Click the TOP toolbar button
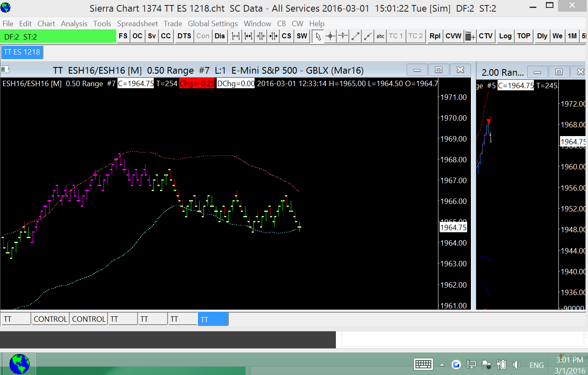Screen dimensions: 588x375 click(524, 36)
